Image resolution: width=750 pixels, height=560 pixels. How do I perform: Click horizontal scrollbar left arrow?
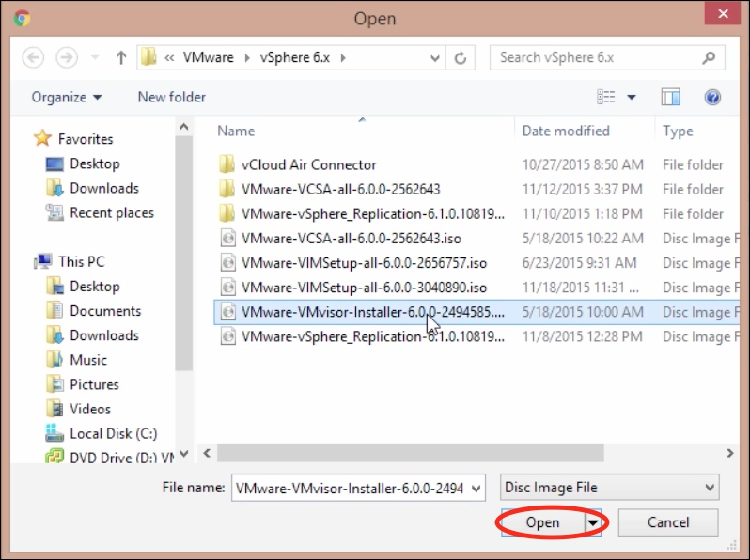click(207, 453)
